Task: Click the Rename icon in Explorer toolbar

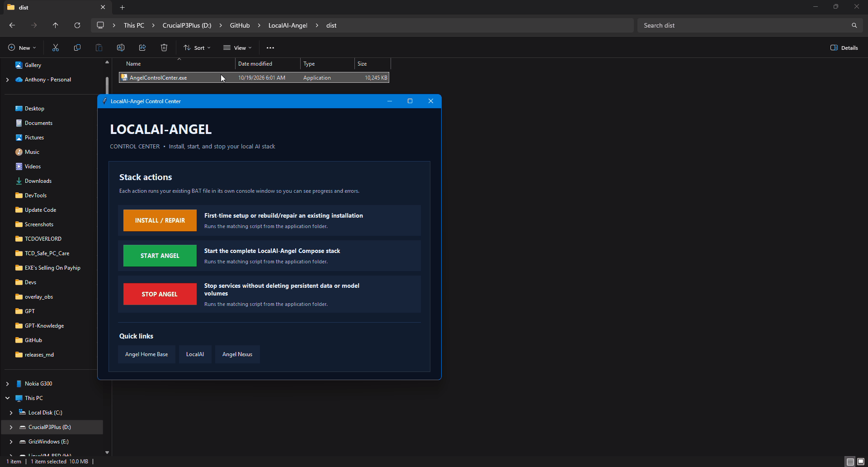Action: (x=121, y=48)
